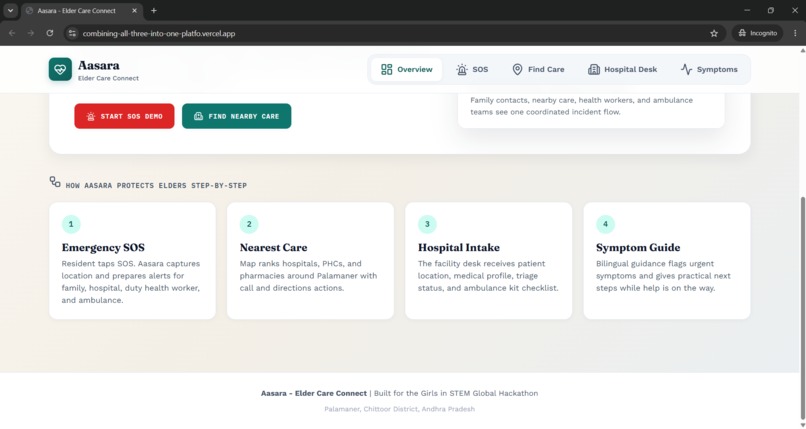Click the 'Girls in STEM Global Hackathon' footer text
The height and width of the screenshot is (429, 806).
click(x=479, y=393)
